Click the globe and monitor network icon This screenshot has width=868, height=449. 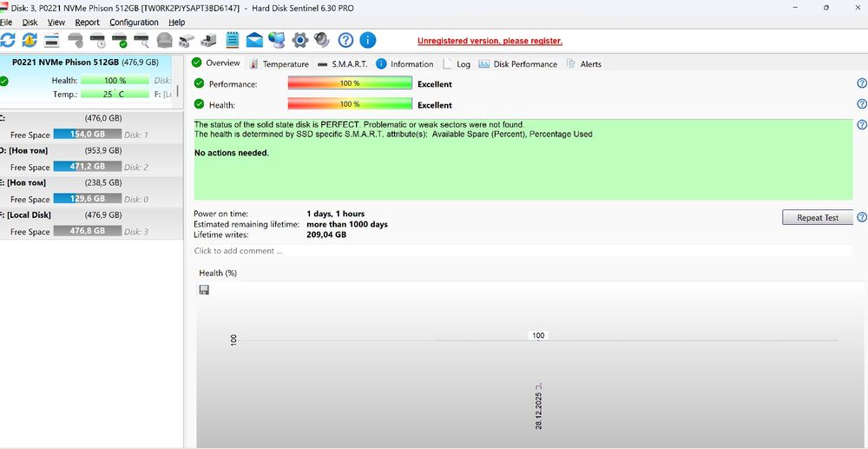(277, 40)
